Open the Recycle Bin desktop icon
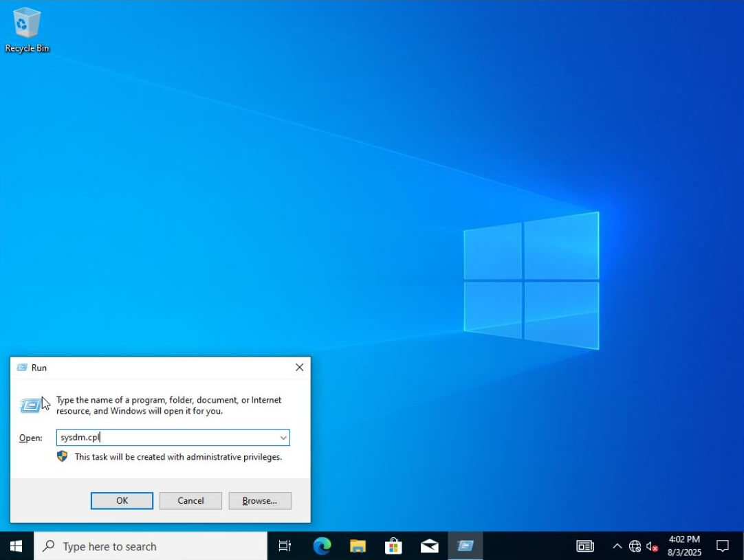 pos(27,30)
